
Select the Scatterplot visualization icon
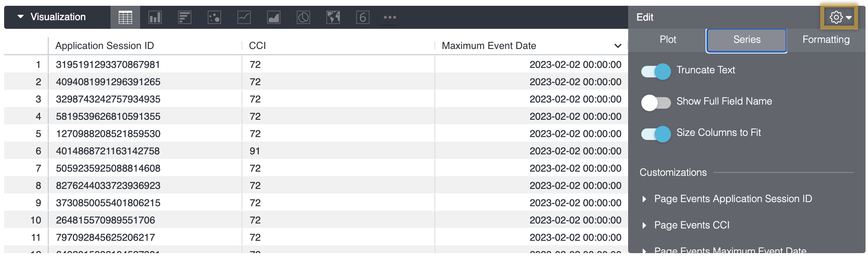point(214,17)
